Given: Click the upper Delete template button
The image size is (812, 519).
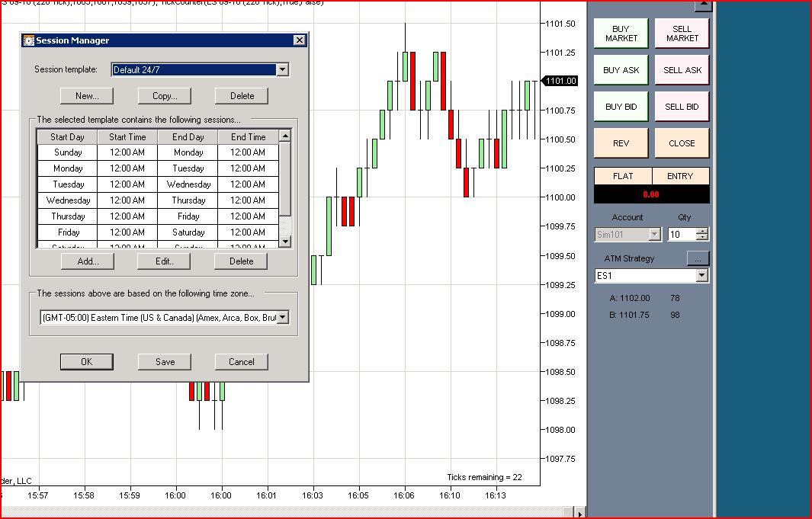Looking at the screenshot, I should click(242, 96).
